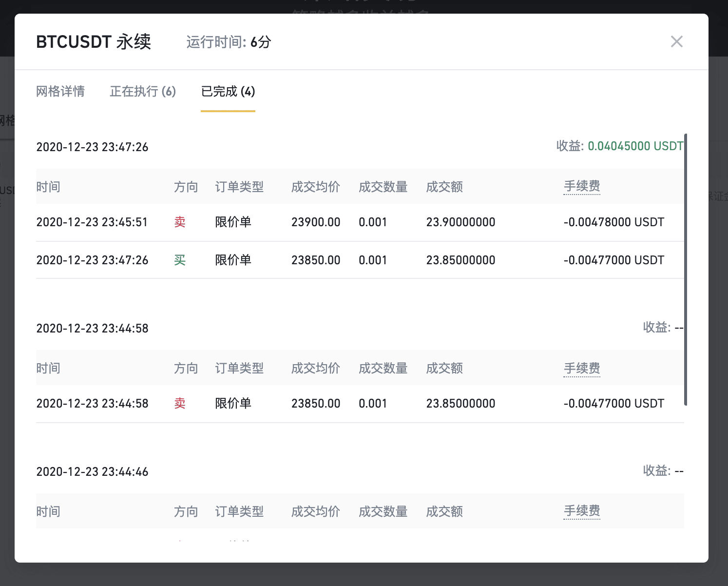Click the vertical scrollbar of the completed list

tap(686, 269)
